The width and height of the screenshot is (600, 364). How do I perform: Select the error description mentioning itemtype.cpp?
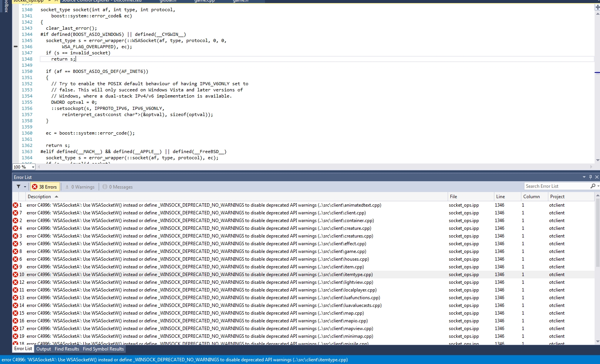(x=200, y=275)
